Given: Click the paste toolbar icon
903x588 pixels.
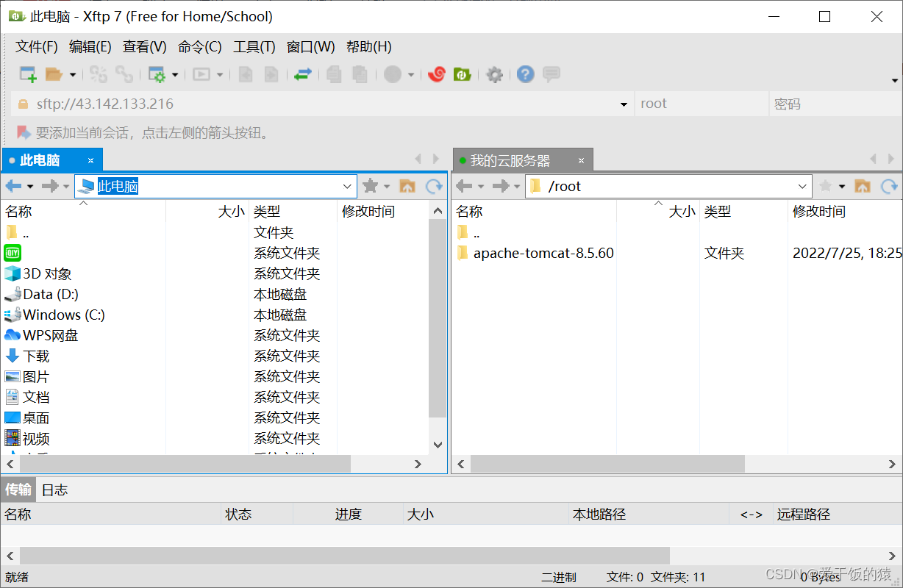Looking at the screenshot, I should [x=360, y=74].
